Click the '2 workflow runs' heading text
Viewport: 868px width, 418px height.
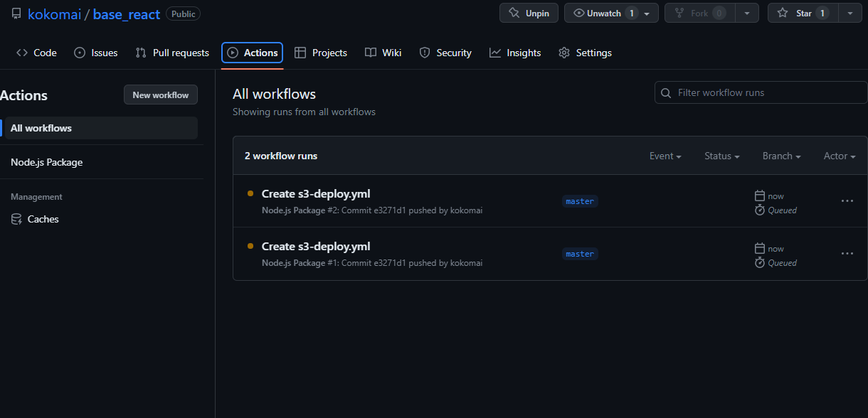point(281,156)
